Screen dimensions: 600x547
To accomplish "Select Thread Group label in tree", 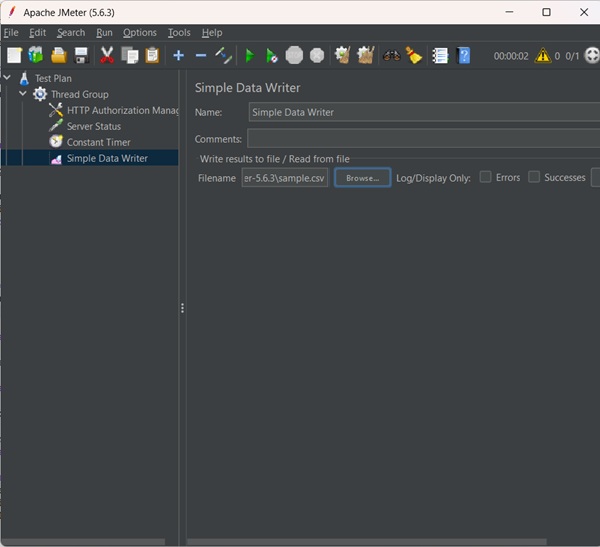I will pyautogui.click(x=80, y=95).
